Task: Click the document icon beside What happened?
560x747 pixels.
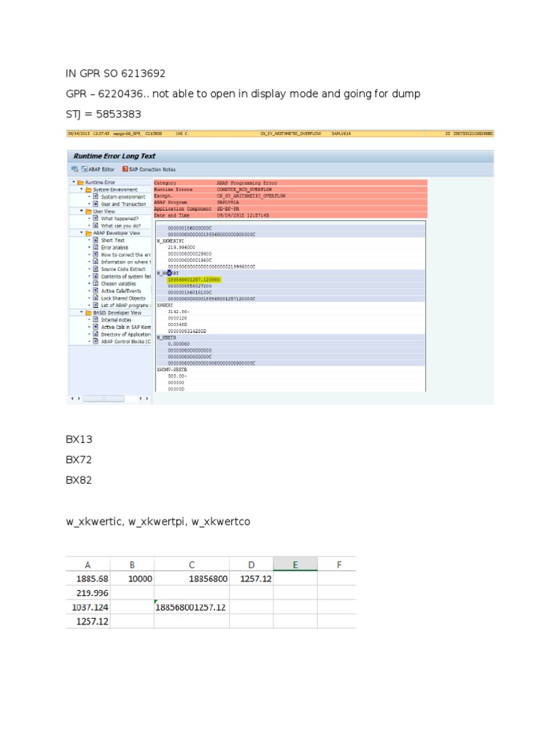Action: (96, 219)
